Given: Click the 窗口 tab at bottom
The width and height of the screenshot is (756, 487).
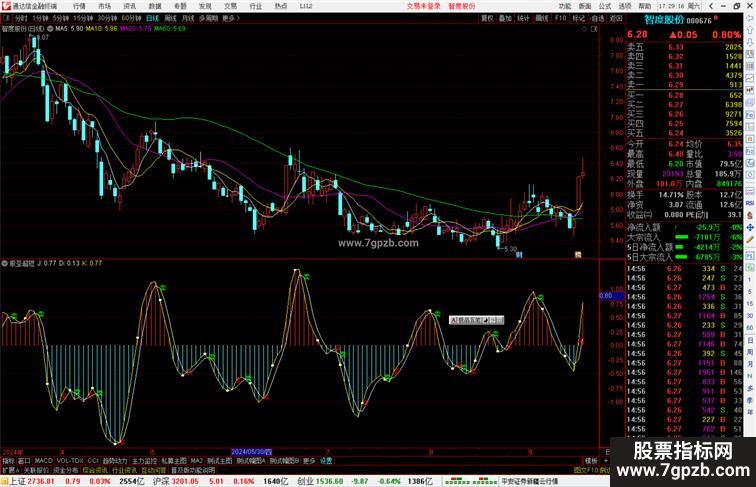Looking at the screenshot, I should [x=24, y=461].
